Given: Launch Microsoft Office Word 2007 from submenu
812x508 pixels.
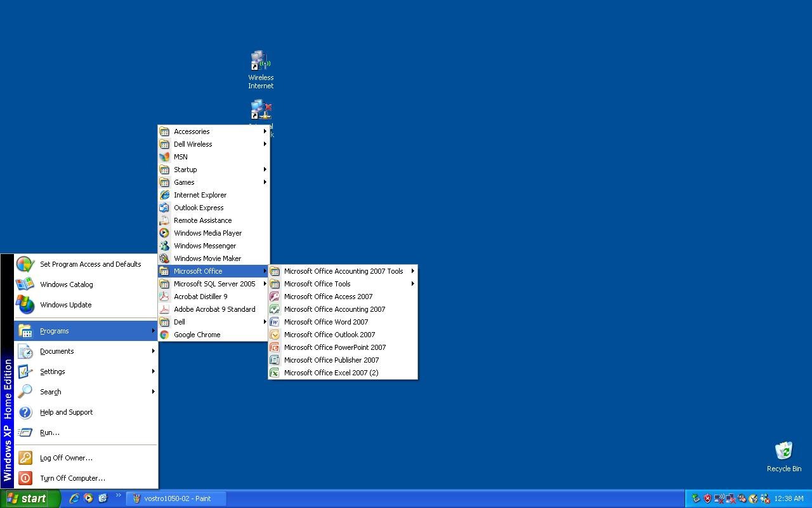Looking at the screenshot, I should click(x=343, y=322).
